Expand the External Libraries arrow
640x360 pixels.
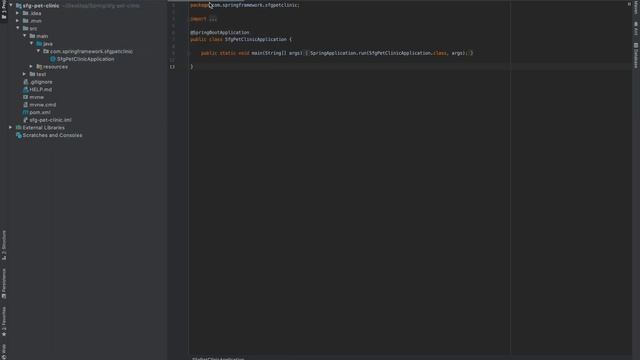11,127
